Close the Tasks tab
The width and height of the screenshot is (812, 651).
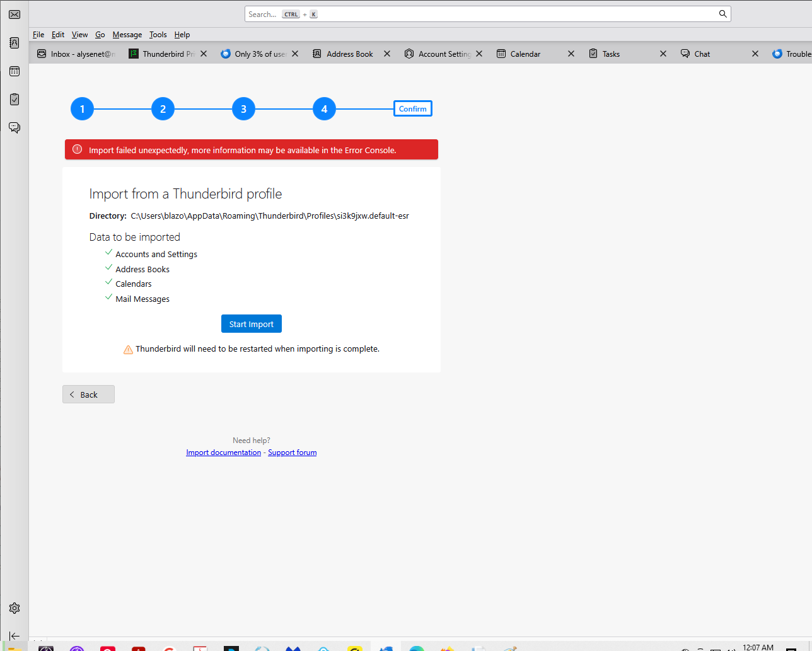tap(663, 54)
